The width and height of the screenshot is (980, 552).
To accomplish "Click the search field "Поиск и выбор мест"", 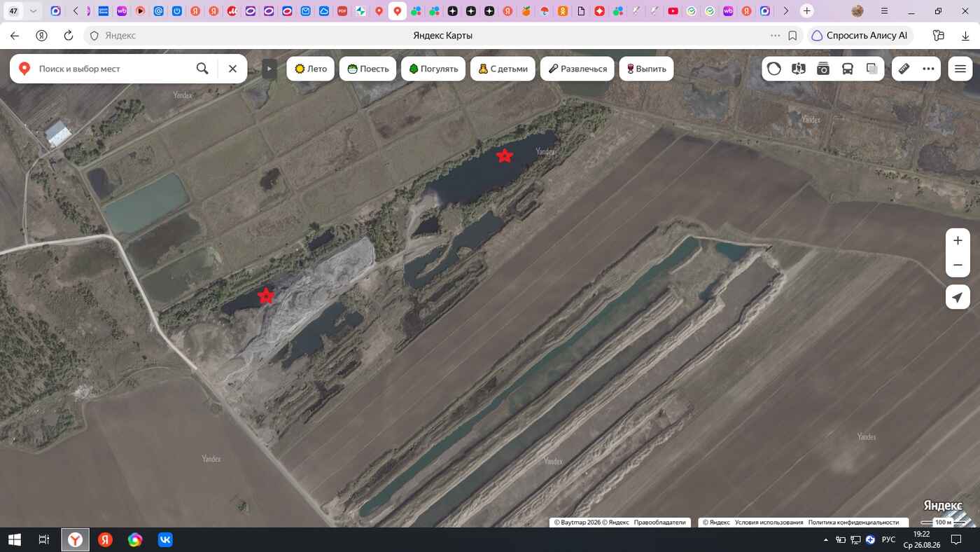I will 112,69.
